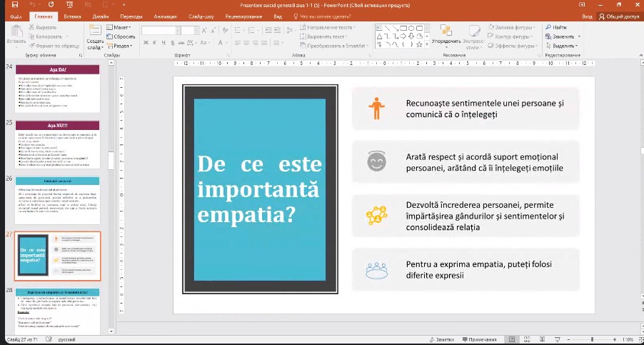Select slide 26 thumbnail in slide panel

pyautogui.click(x=59, y=201)
